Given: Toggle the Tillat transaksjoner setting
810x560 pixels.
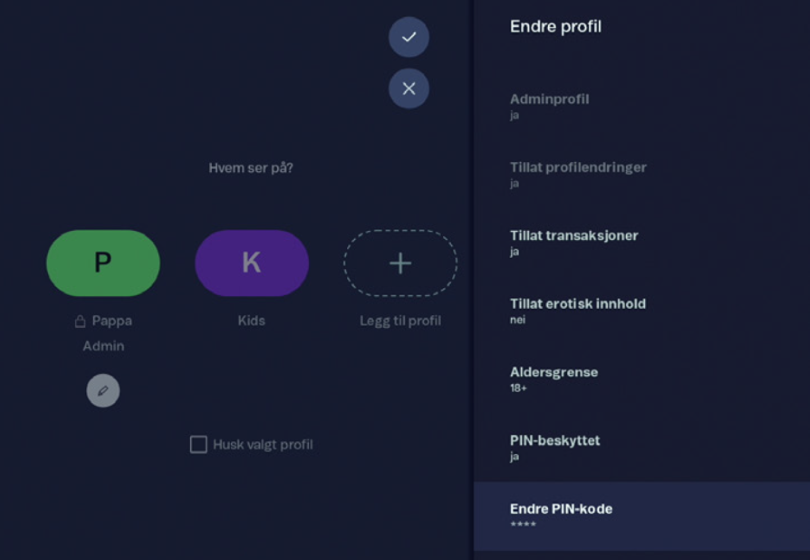Looking at the screenshot, I should point(642,243).
